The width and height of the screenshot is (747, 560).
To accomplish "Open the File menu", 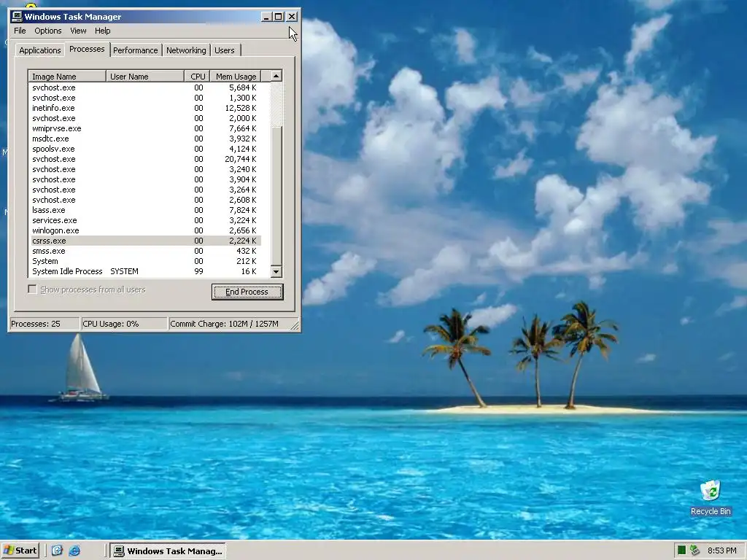I will pos(20,31).
